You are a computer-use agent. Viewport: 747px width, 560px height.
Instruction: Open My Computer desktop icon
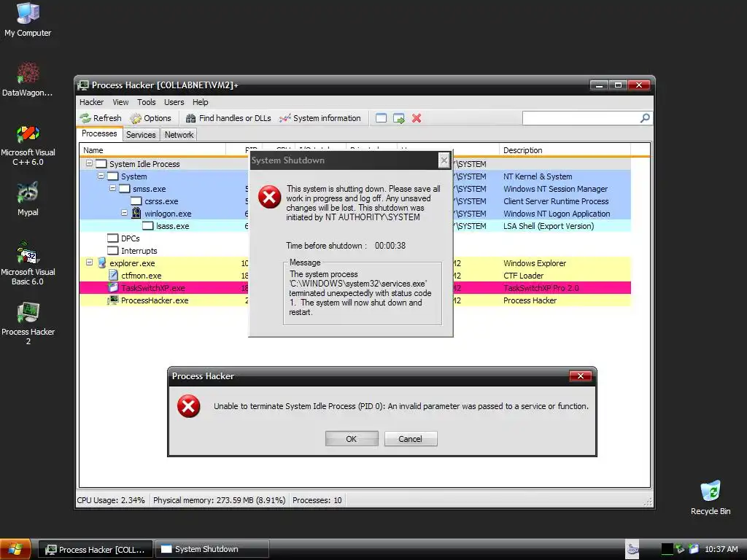(28, 20)
